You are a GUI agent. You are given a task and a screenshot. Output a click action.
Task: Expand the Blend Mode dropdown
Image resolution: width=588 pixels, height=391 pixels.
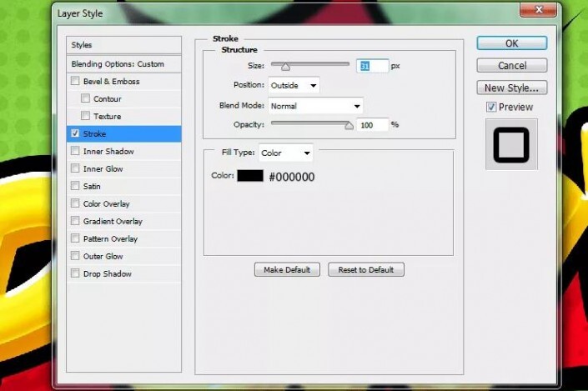tap(315, 106)
